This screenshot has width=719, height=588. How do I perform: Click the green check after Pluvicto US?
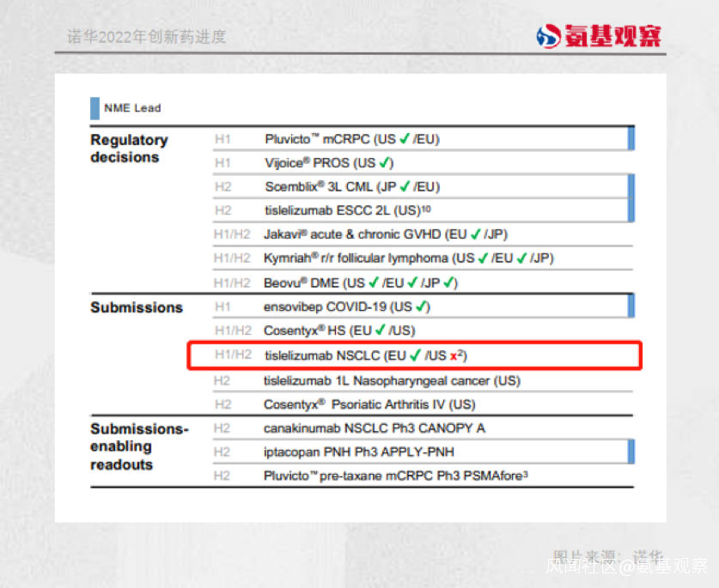click(x=405, y=138)
